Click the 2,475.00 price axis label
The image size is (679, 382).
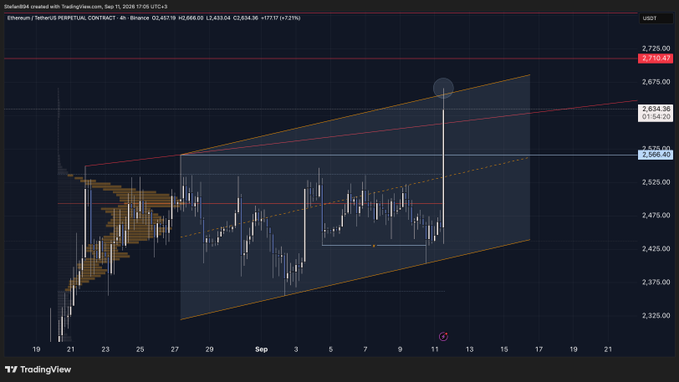pyautogui.click(x=656, y=215)
